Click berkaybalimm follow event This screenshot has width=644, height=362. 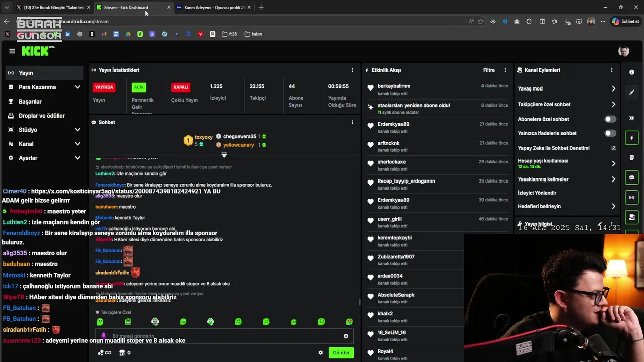(x=438, y=89)
